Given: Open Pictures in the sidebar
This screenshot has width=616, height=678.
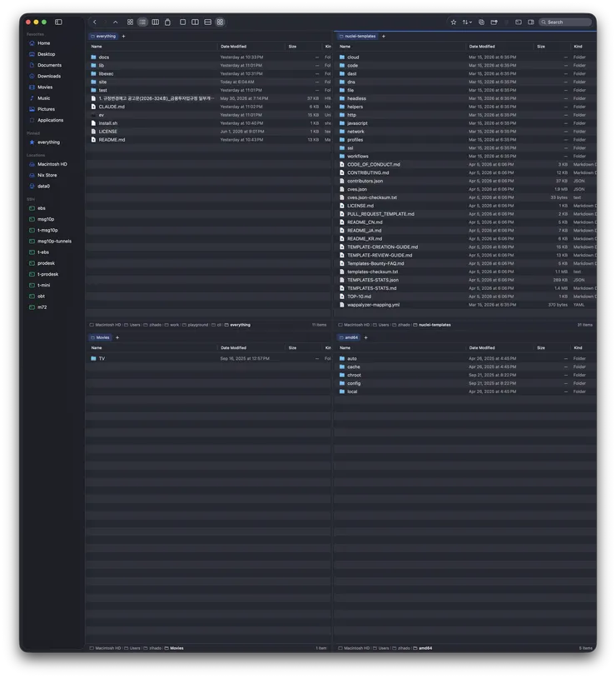Looking at the screenshot, I should click(46, 109).
